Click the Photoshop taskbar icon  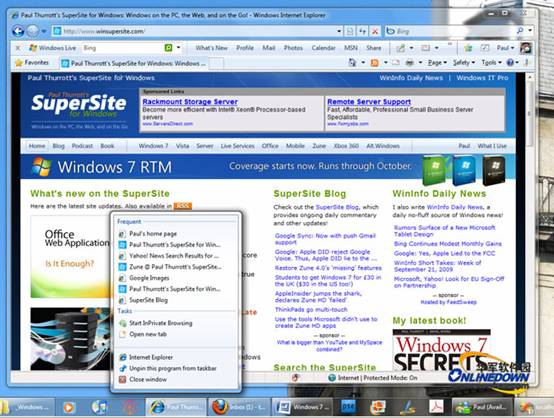[348, 407]
